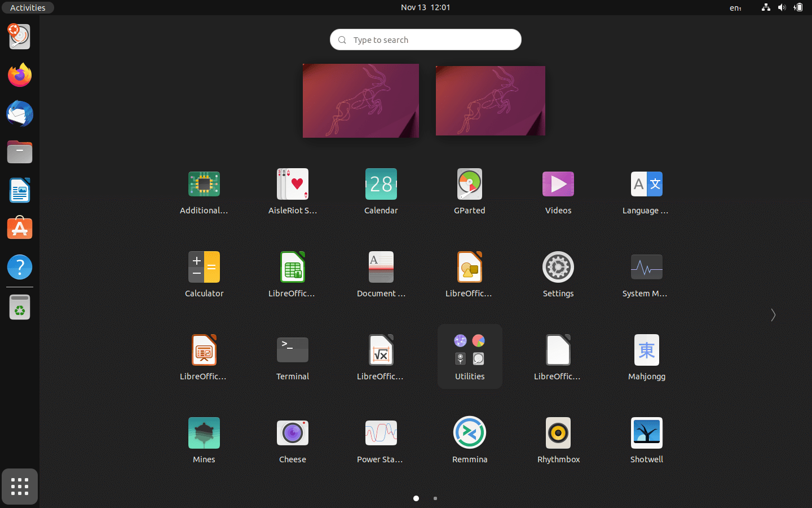This screenshot has width=812, height=508.
Task: Select the first workspace thumbnail
Action: tap(361, 100)
